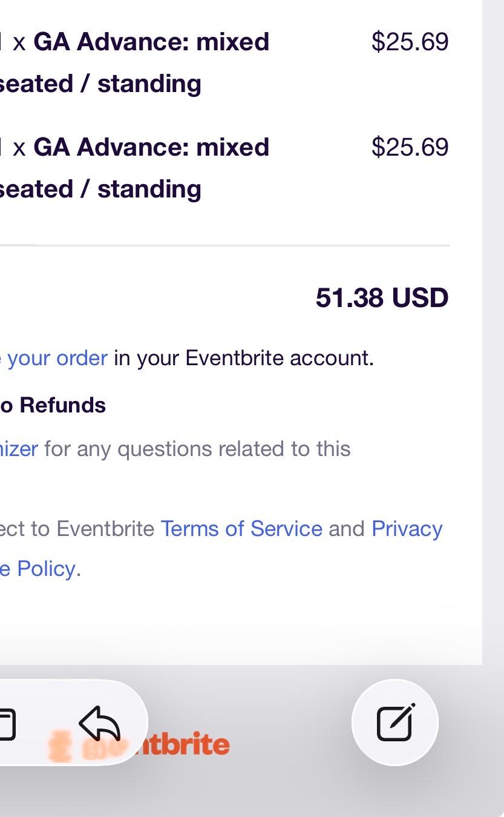Open the compose new message icon
The width and height of the screenshot is (504, 817).
point(395,723)
